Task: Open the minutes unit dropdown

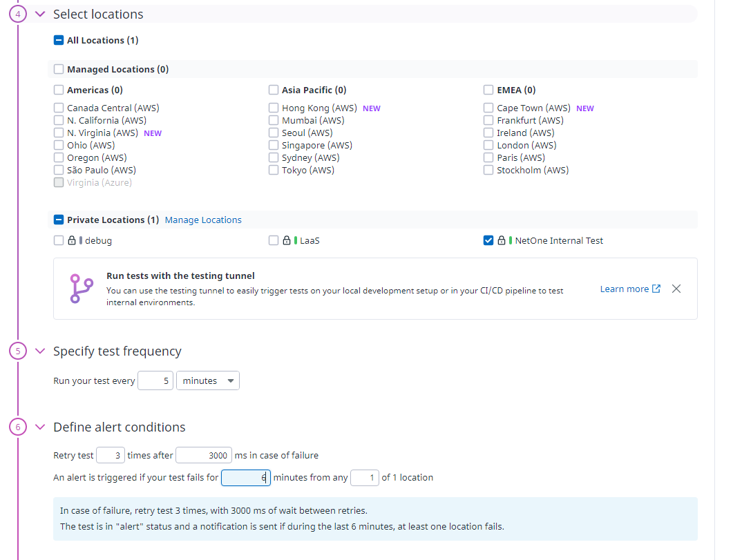Action: (208, 380)
